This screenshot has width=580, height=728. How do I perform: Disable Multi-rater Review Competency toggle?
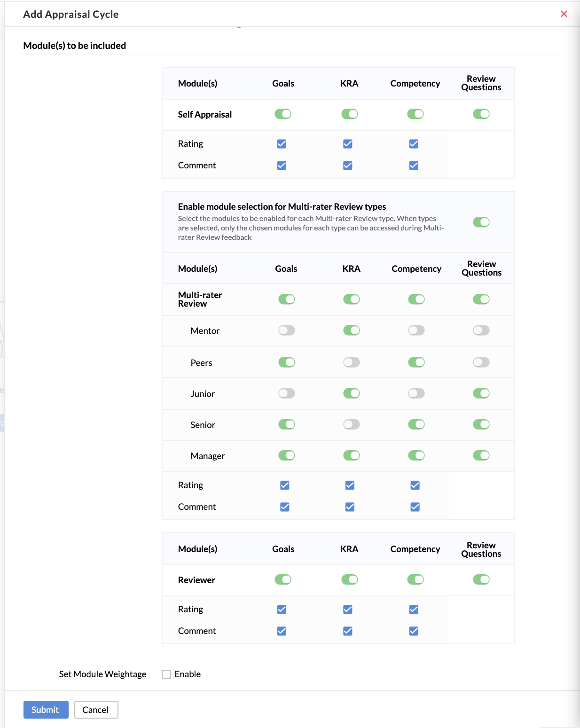416,299
